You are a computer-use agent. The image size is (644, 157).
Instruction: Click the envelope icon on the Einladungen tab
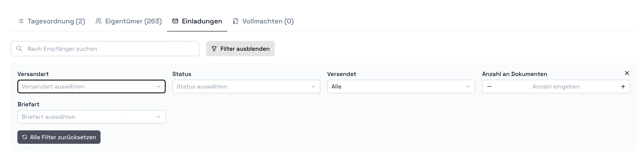(x=175, y=21)
